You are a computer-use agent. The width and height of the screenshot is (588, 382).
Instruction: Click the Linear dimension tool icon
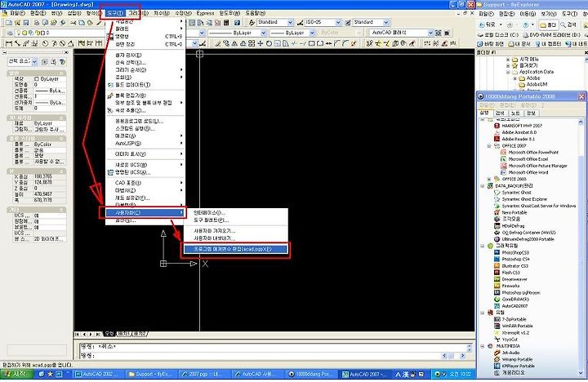9,43
